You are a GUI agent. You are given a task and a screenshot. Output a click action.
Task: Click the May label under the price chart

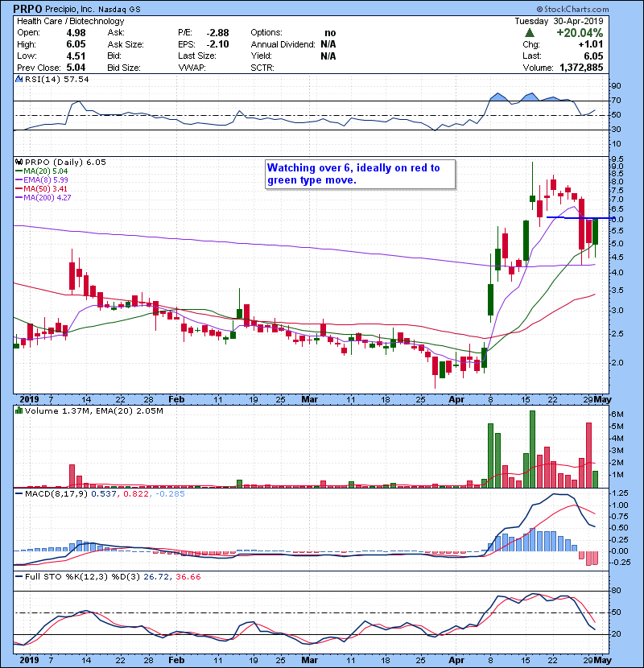coord(603,400)
